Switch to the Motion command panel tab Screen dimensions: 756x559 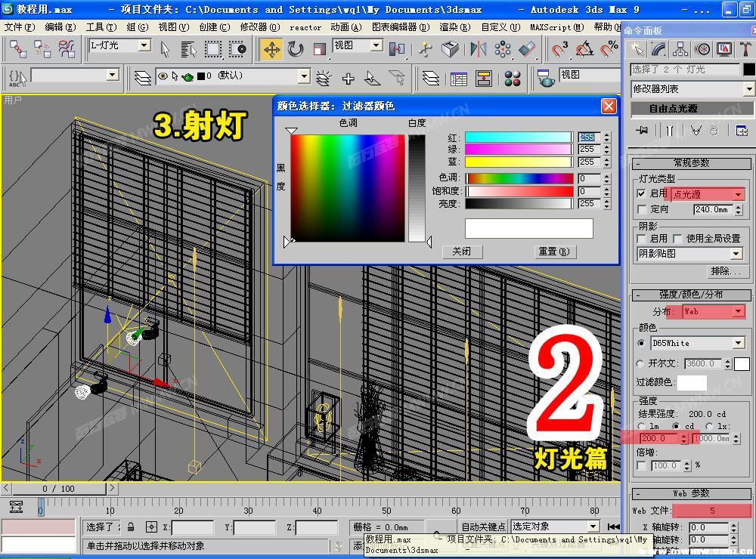(x=702, y=48)
